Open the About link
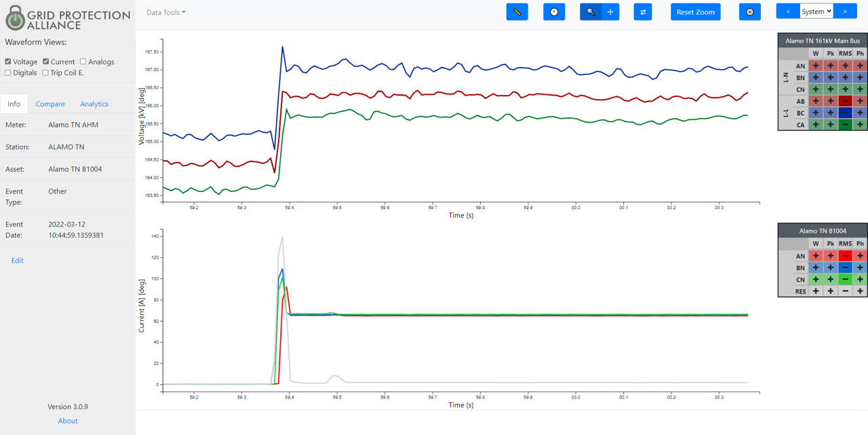This screenshot has height=435, width=868. coord(68,421)
